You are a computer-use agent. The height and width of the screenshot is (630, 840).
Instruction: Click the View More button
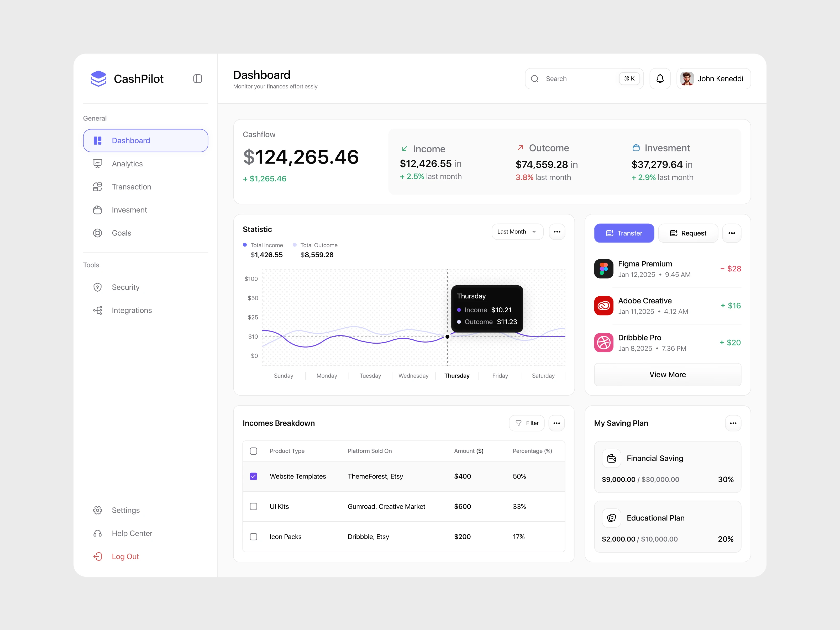(667, 374)
